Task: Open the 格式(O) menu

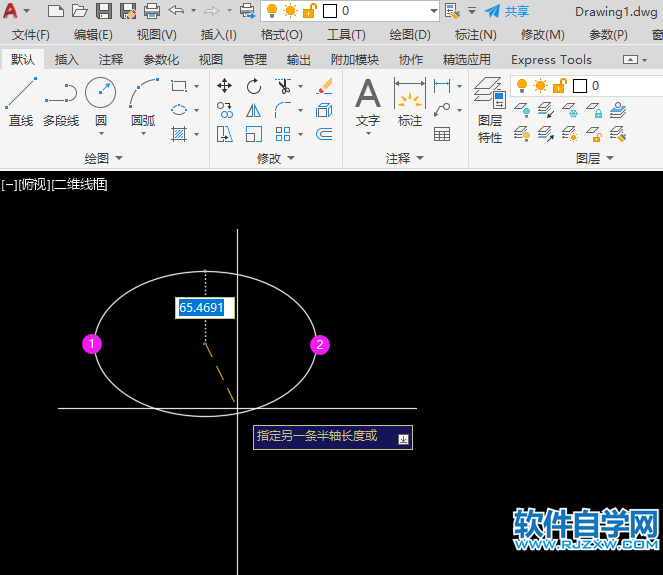Action: tap(281, 35)
